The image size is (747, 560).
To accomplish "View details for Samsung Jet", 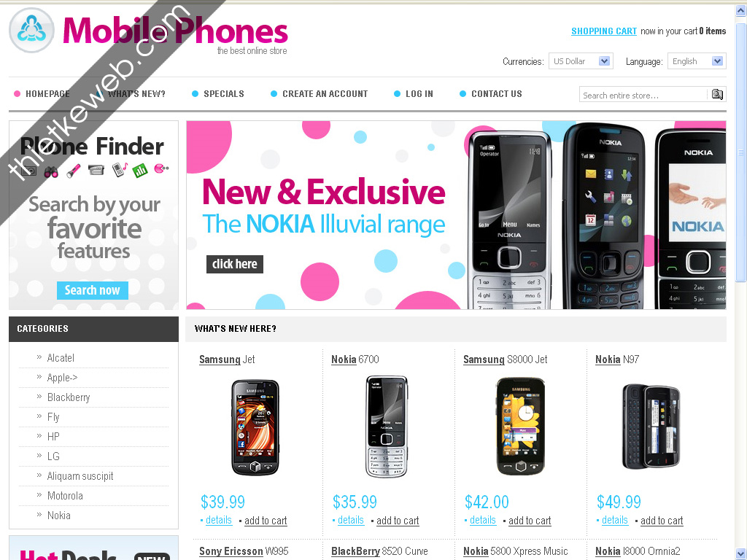I will 219,520.
